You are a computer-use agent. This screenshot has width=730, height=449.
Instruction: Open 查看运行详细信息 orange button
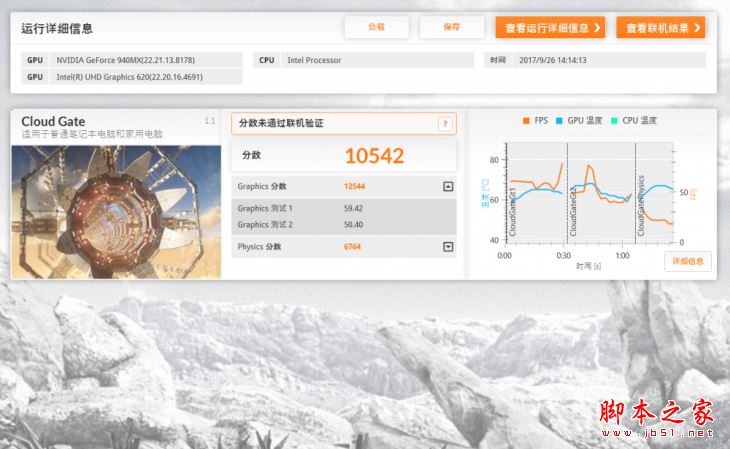pyautogui.click(x=550, y=28)
